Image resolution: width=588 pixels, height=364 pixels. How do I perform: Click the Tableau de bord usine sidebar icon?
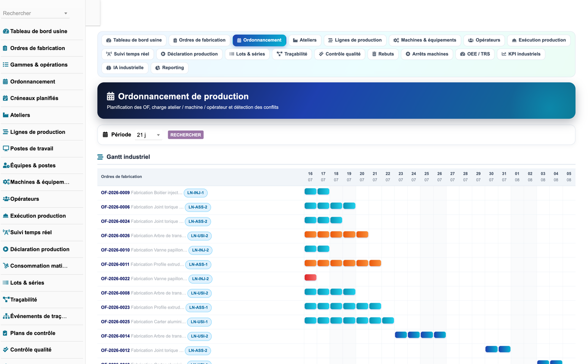tap(6, 31)
